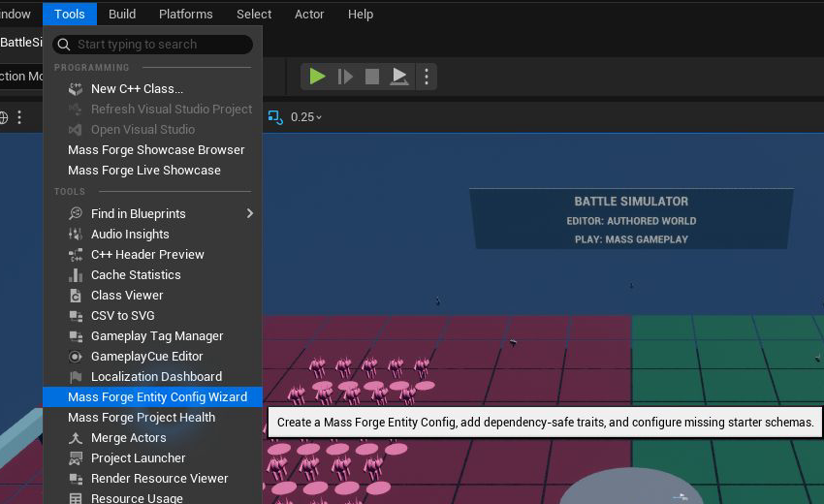Click the Resource Usage table icon
824x504 pixels.
point(76,498)
